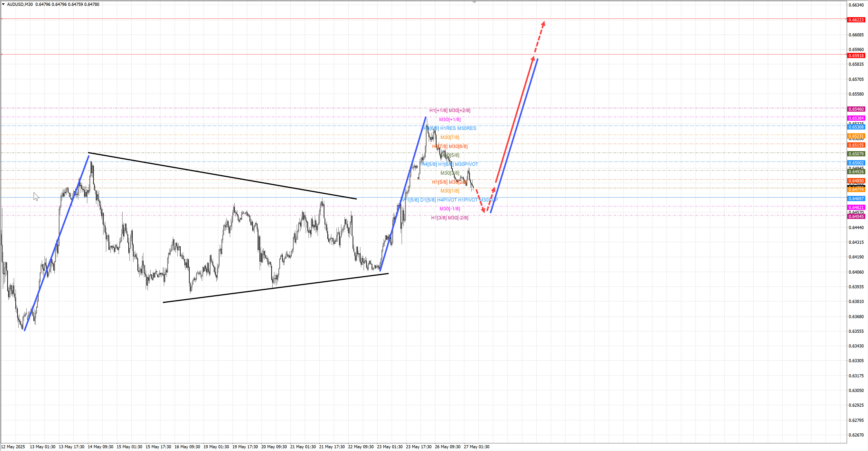The image size is (868, 451).
Task: Click the gray chart shift triangle marker
Action: (x=474, y=2)
